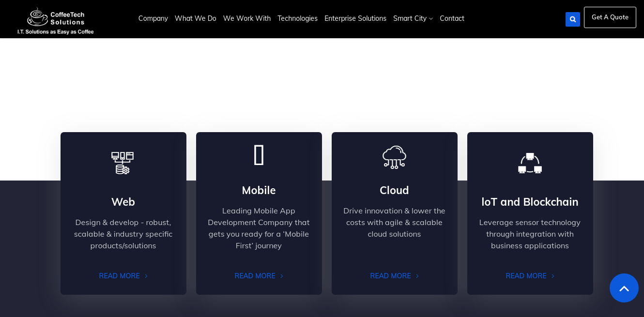Click the CoffeeTech Solutions logo
The height and width of the screenshot is (317, 644).
(x=55, y=21)
